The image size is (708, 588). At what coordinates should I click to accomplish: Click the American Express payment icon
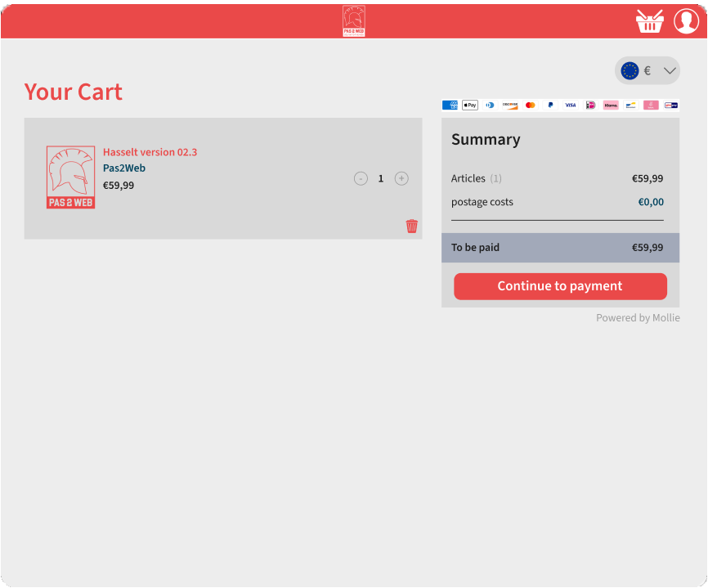pyautogui.click(x=450, y=105)
